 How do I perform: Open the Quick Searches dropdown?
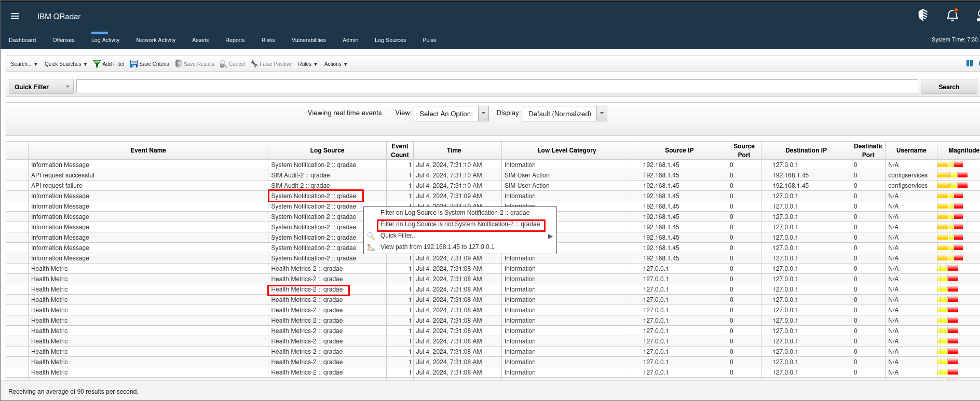click(x=65, y=64)
